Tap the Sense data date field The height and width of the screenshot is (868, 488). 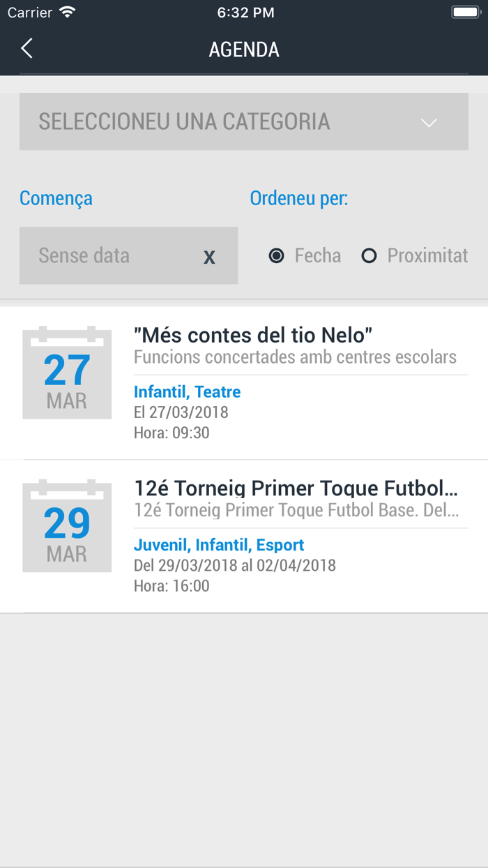click(105, 256)
